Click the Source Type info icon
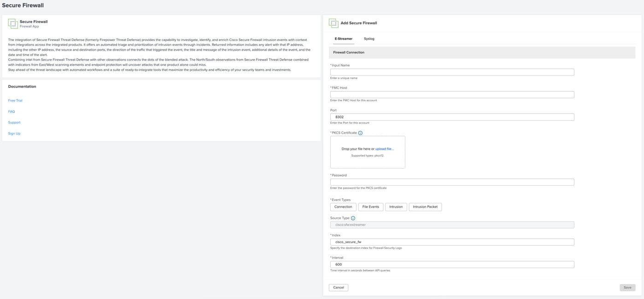The width and height of the screenshot is (644, 299). pyautogui.click(x=353, y=218)
